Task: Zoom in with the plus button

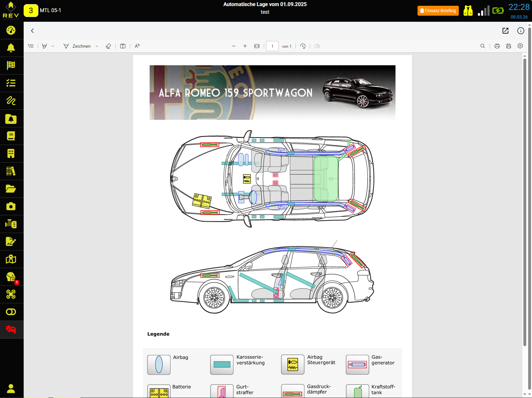Action: click(x=245, y=46)
